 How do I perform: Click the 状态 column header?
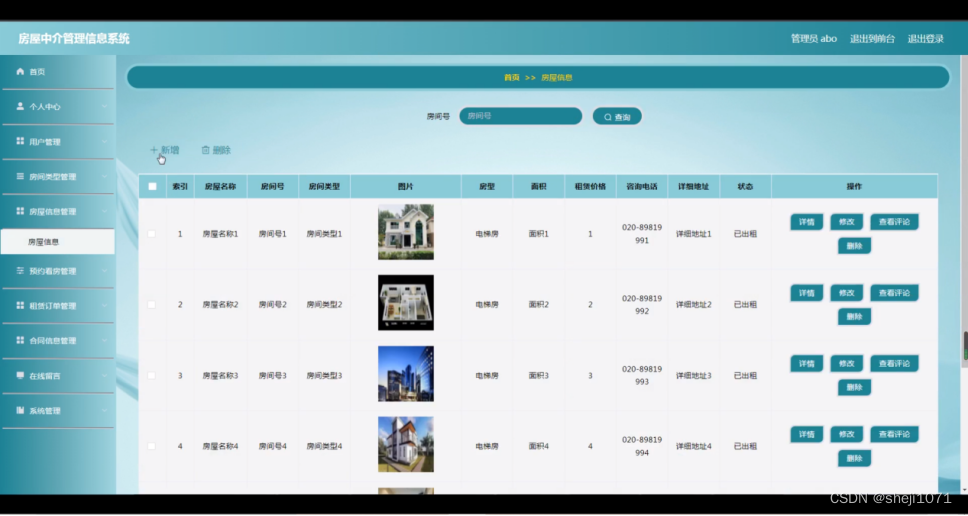(745, 186)
